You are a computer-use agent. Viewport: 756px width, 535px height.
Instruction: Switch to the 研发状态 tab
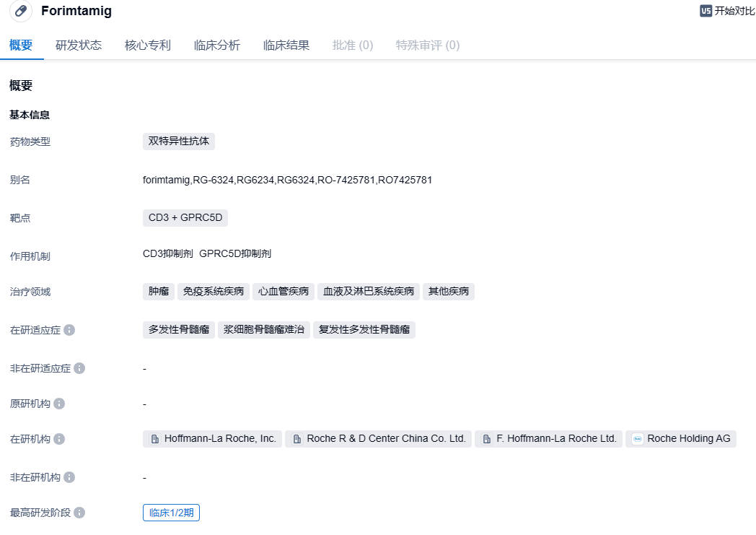(x=79, y=45)
